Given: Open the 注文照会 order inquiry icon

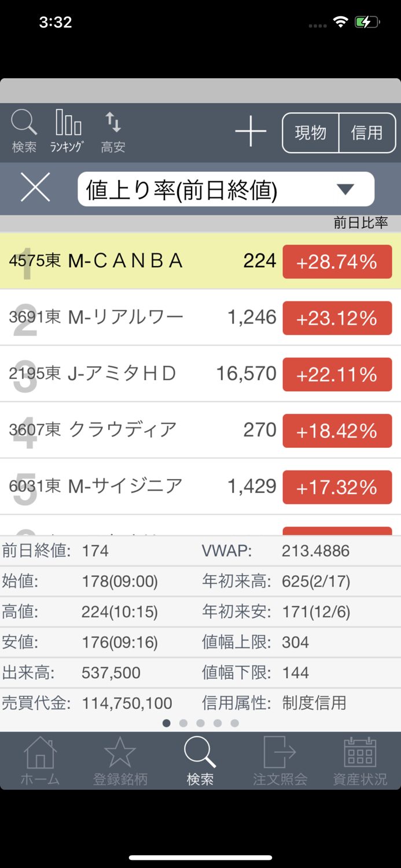Looking at the screenshot, I should tap(280, 758).
